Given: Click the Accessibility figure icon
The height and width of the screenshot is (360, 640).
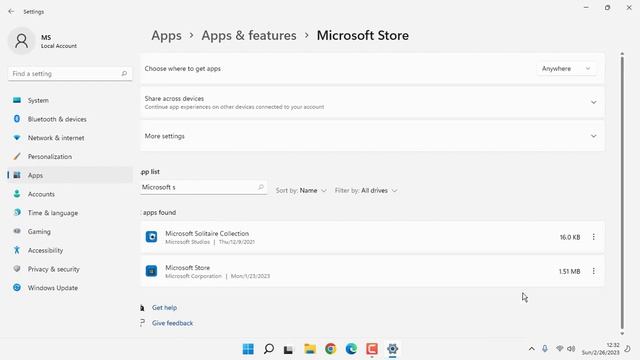Looking at the screenshot, I should (x=17, y=250).
